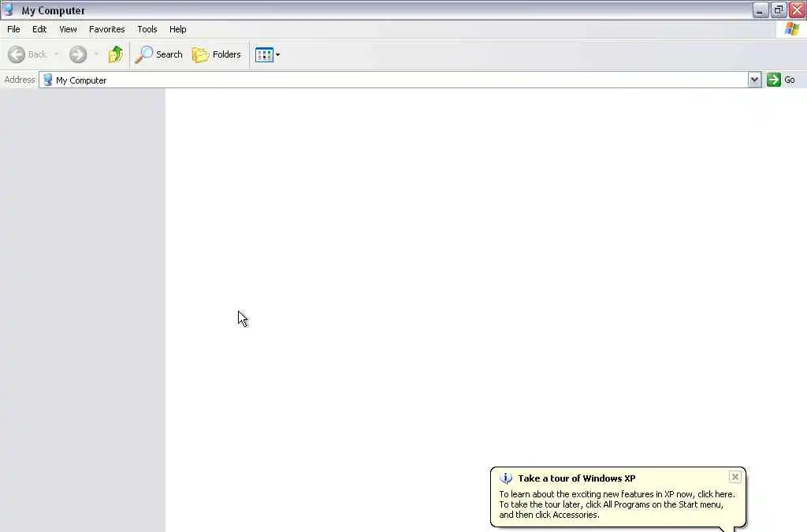
Task: Click My Computer icon in address bar
Action: 47,80
